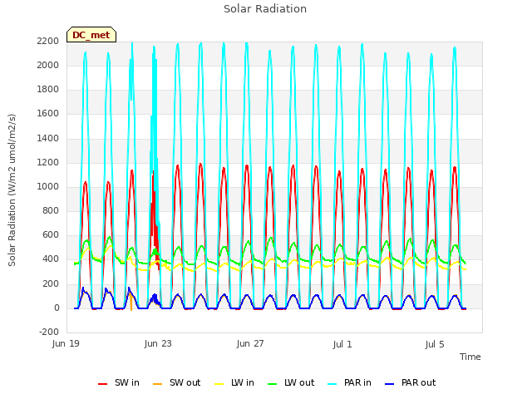The height and width of the screenshot is (399, 532).
Task: Click the yellow LW in legend swatch
Action: (x=219, y=384)
